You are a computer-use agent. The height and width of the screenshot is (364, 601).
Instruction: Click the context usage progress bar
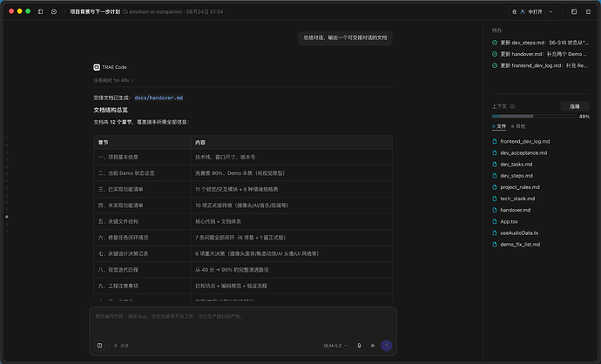(534, 116)
